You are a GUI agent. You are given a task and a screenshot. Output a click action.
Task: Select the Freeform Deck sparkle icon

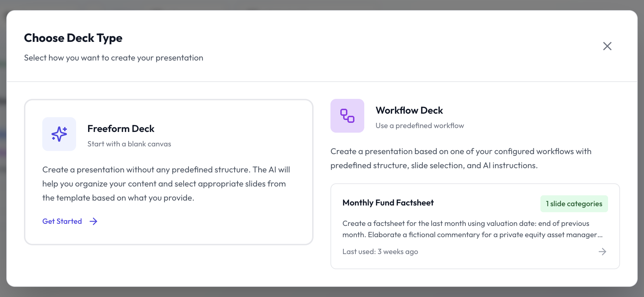click(59, 134)
